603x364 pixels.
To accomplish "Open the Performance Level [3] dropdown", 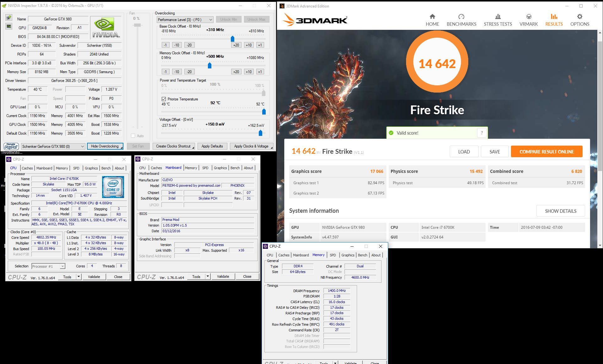I will click(185, 19).
